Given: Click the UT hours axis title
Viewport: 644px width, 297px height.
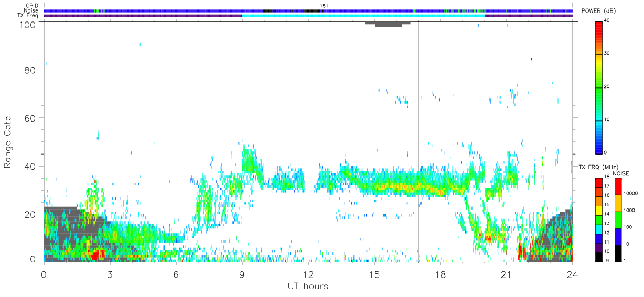Looking at the screenshot, I should (308, 286).
